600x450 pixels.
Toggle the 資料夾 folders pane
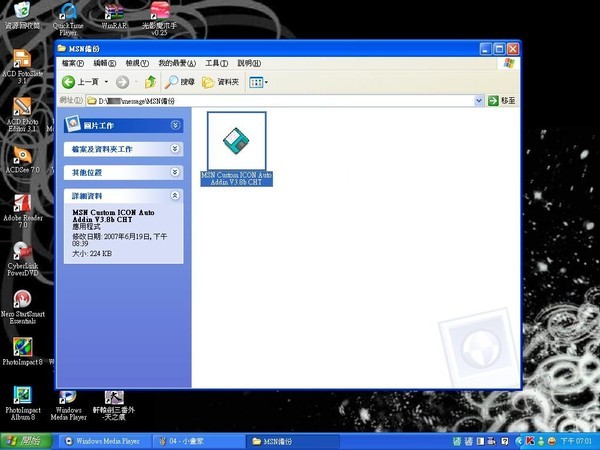click(220, 82)
